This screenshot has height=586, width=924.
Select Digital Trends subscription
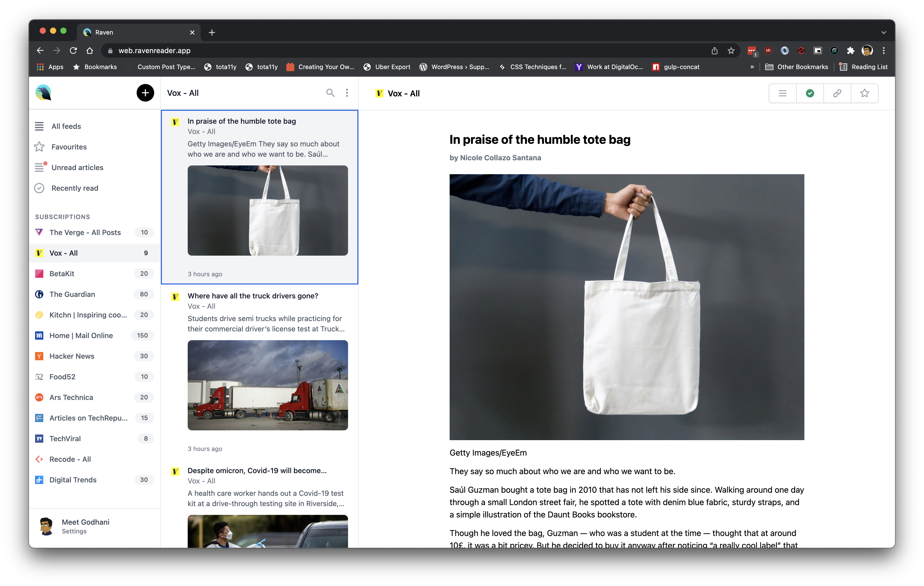coord(94,480)
